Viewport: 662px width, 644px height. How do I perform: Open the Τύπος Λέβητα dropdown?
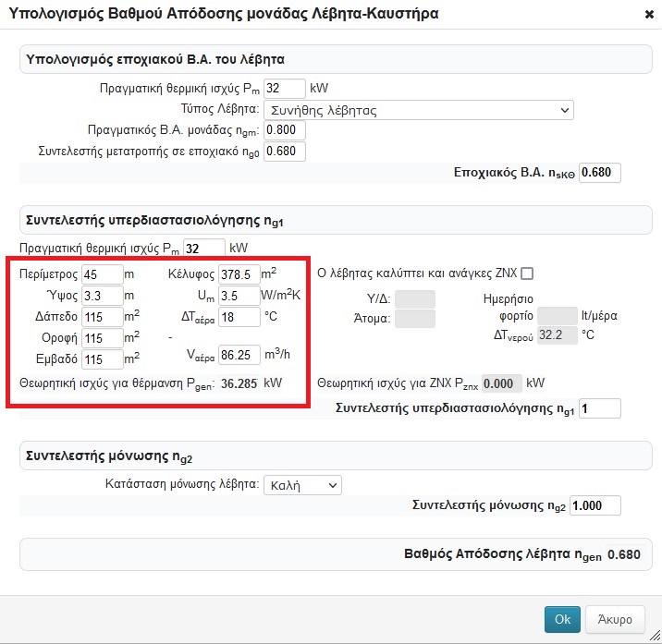click(419, 110)
